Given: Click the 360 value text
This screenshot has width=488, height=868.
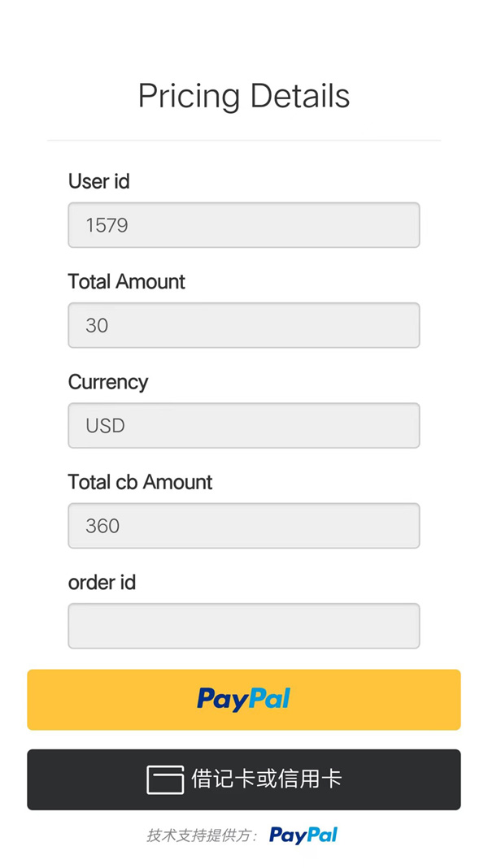Looking at the screenshot, I should point(102,526).
